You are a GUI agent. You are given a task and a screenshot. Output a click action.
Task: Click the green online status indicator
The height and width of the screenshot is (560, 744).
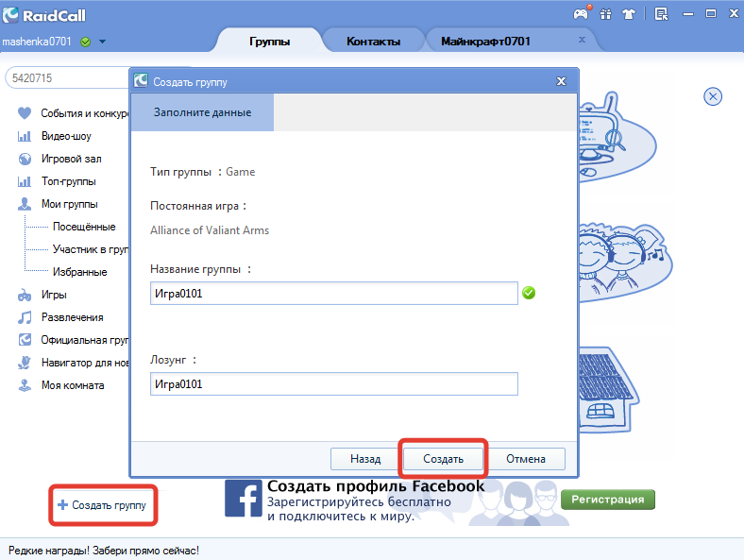point(85,42)
